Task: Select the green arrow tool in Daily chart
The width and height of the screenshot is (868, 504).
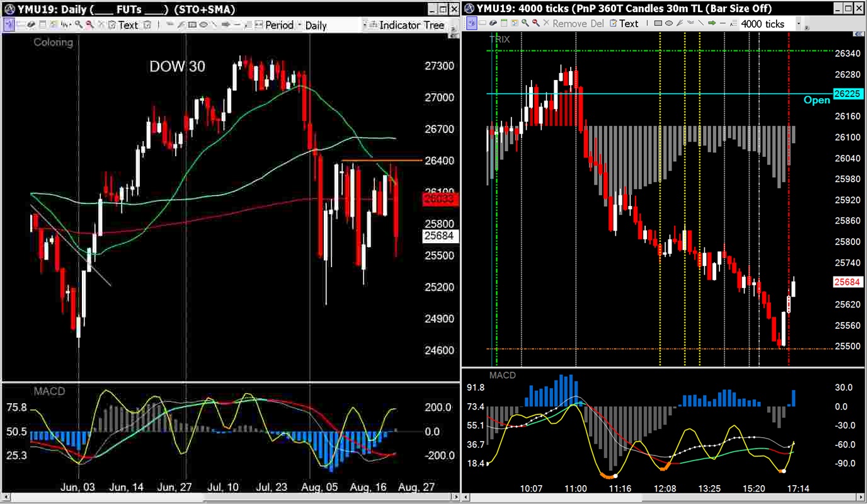Action: (x=226, y=25)
